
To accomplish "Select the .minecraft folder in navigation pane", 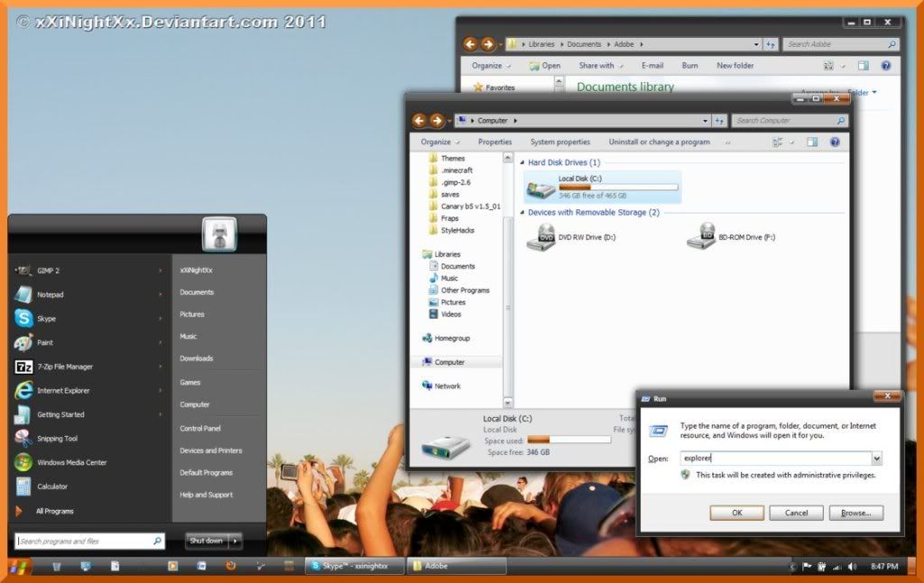I will [x=451, y=171].
